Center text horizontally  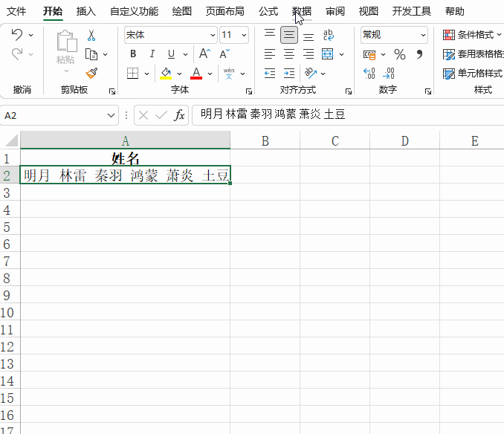[289, 54]
